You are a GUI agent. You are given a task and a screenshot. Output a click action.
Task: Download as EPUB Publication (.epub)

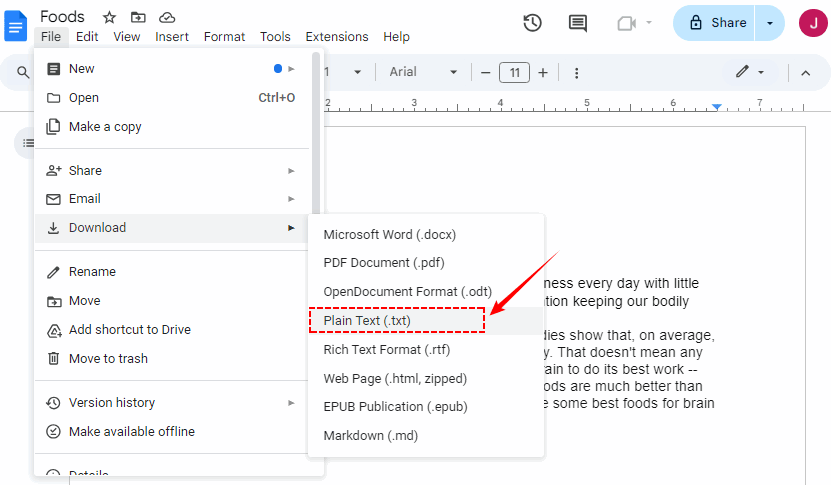click(x=426, y=407)
